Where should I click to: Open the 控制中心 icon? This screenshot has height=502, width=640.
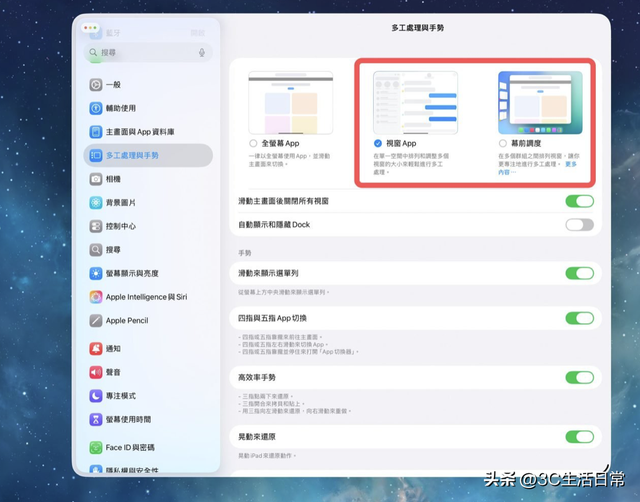pos(96,226)
